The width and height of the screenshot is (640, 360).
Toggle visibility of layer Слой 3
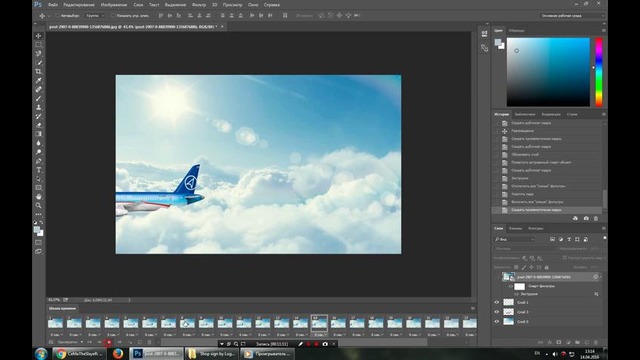click(497, 312)
